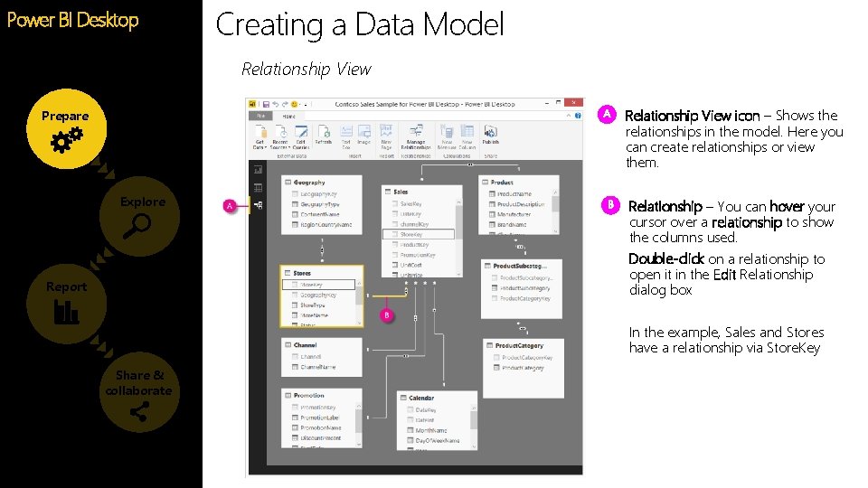Save using the quick access floppy icon
The height and width of the screenshot is (488, 868).
pyautogui.click(x=266, y=104)
